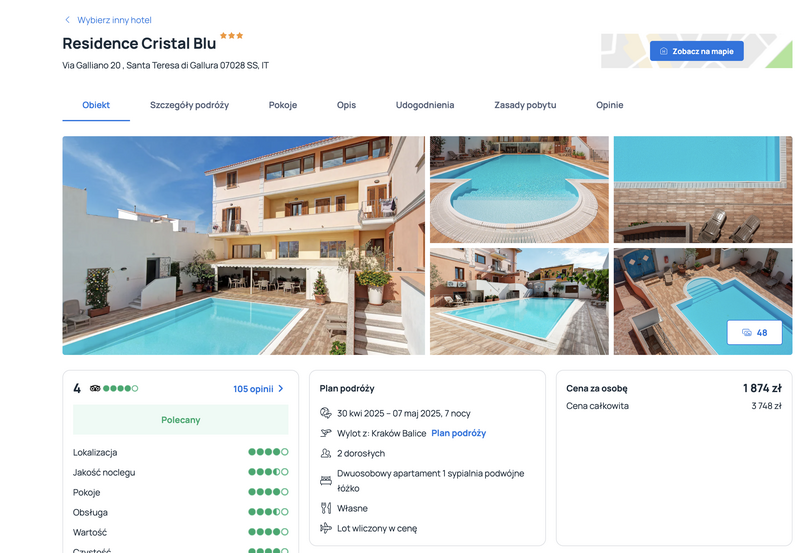Go to the Udogodnienia tab
Viewport: 800px width, 553px height.
coord(425,105)
